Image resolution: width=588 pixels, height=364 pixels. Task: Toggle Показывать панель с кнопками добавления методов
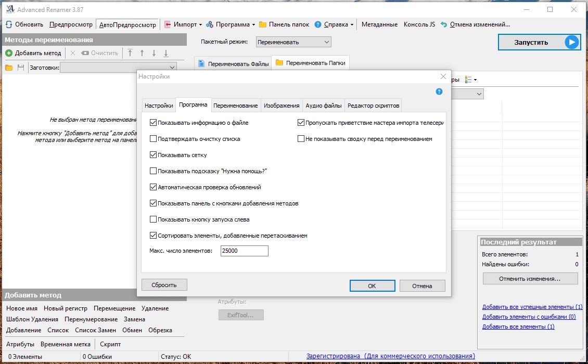(x=153, y=203)
